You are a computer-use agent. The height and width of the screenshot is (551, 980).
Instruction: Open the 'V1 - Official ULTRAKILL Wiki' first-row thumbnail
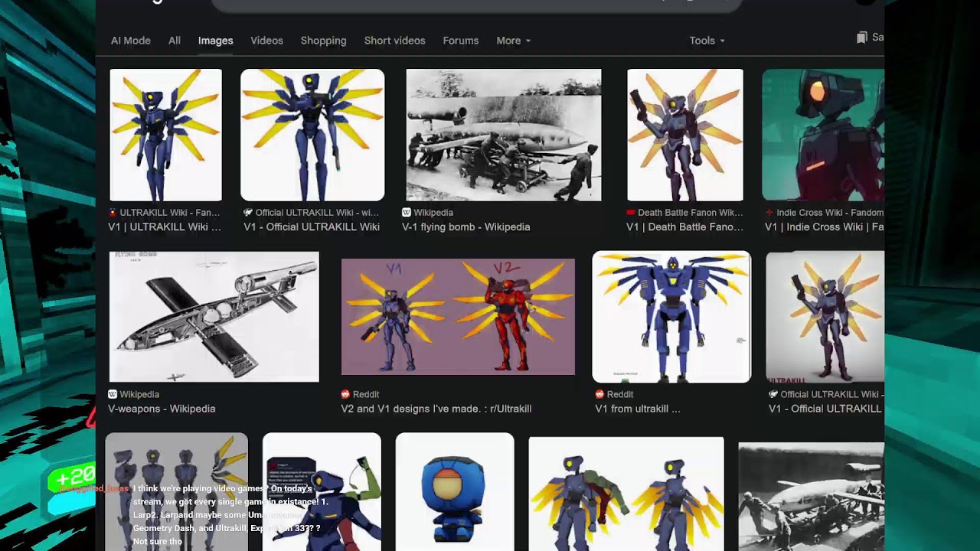point(312,135)
